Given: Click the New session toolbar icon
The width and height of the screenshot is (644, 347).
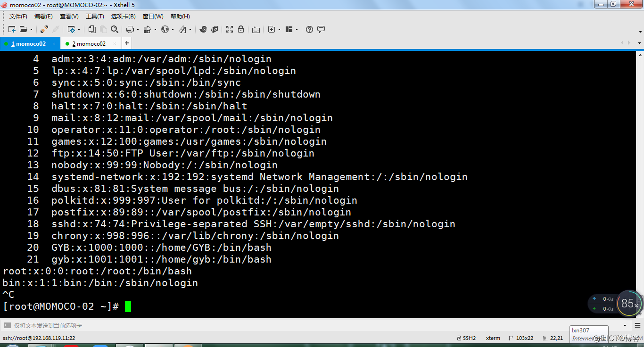Looking at the screenshot, I should click(x=12, y=29).
